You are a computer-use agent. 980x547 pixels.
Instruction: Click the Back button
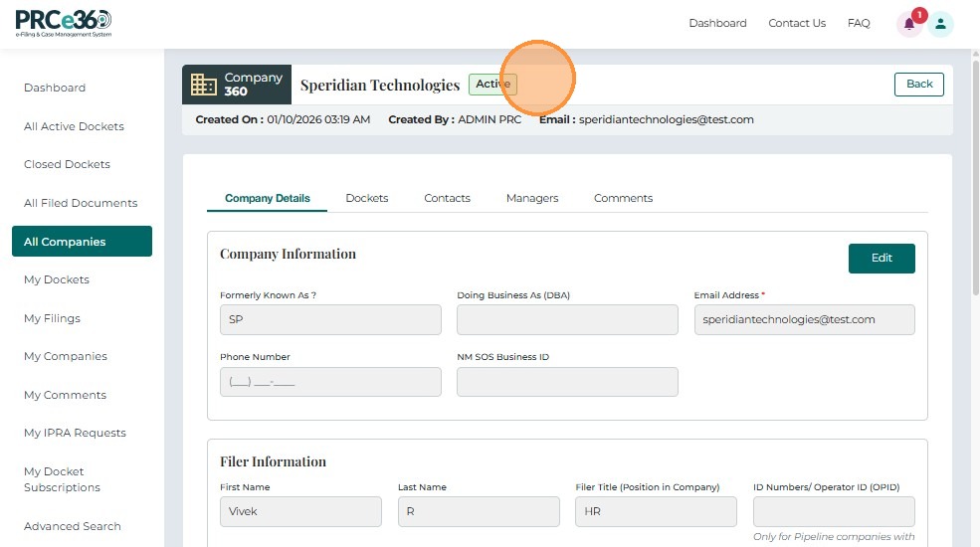(x=918, y=85)
